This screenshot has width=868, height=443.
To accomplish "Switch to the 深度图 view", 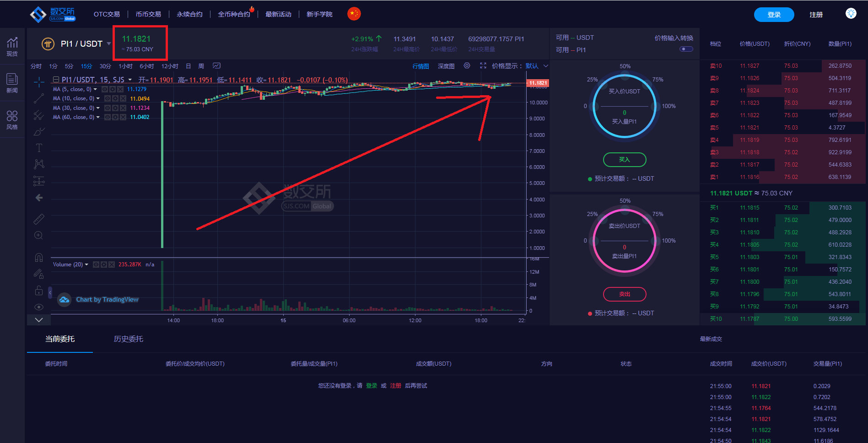I will click(x=446, y=66).
